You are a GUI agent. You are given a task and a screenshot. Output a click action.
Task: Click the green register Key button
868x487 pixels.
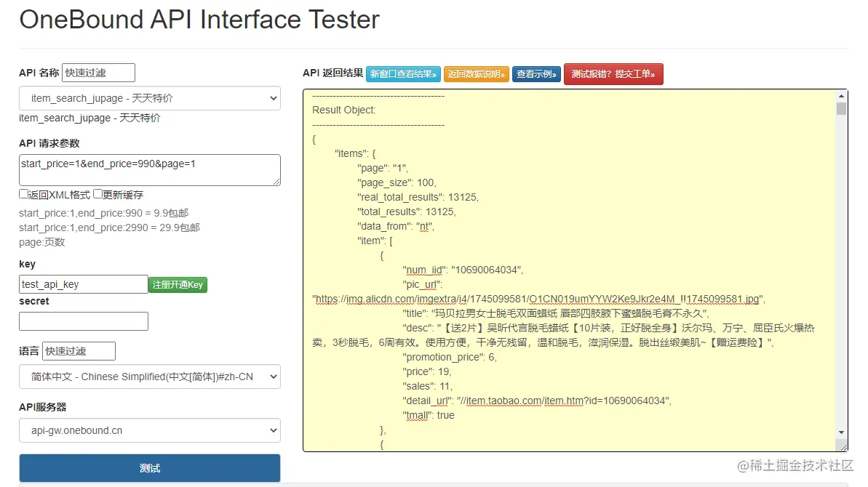tap(178, 285)
